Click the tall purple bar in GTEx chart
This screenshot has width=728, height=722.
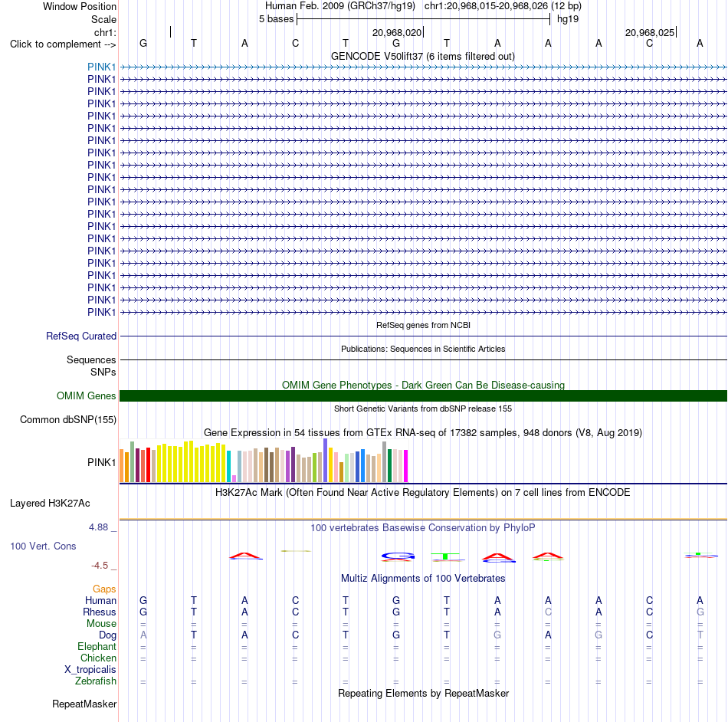[x=326, y=460]
